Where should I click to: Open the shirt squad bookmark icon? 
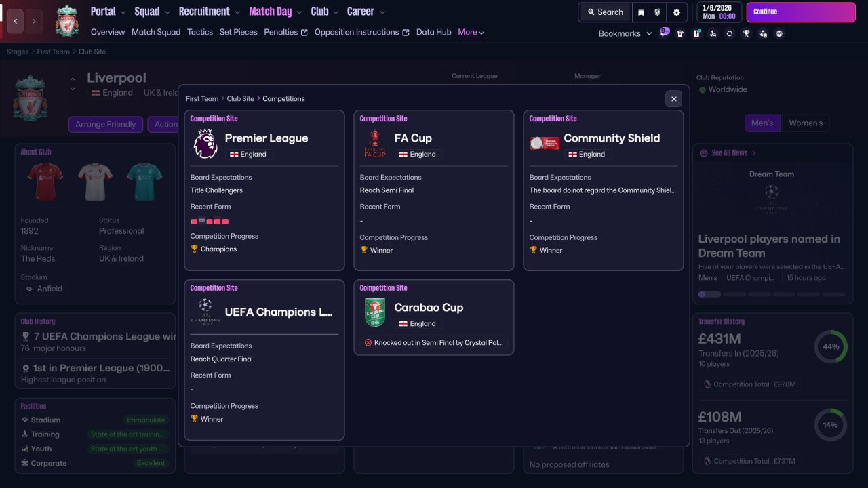click(x=680, y=33)
